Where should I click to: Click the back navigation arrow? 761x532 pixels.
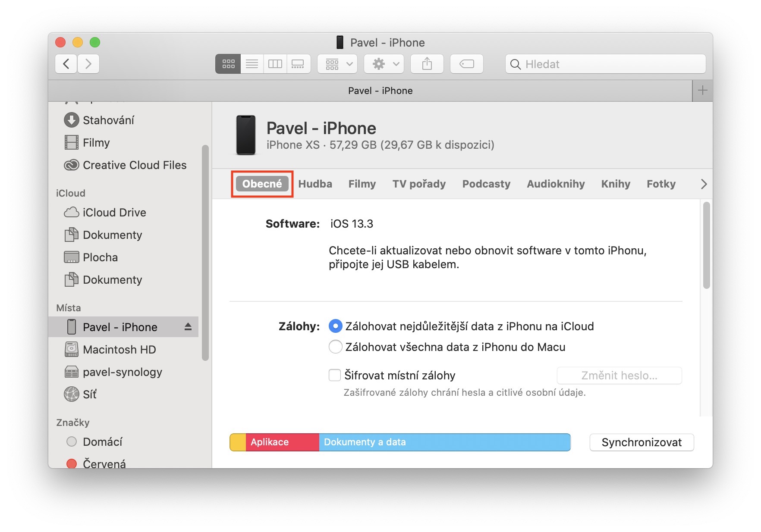(x=66, y=64)
